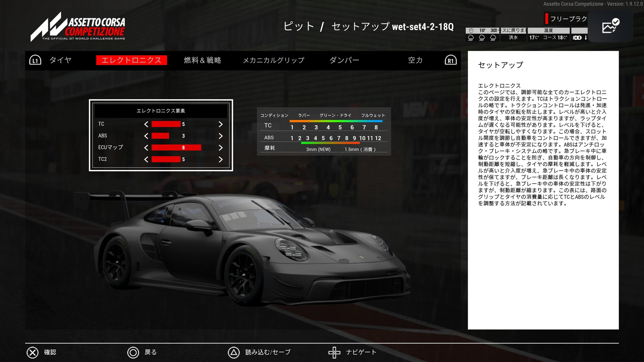Open the ダンパー tab

344,60
